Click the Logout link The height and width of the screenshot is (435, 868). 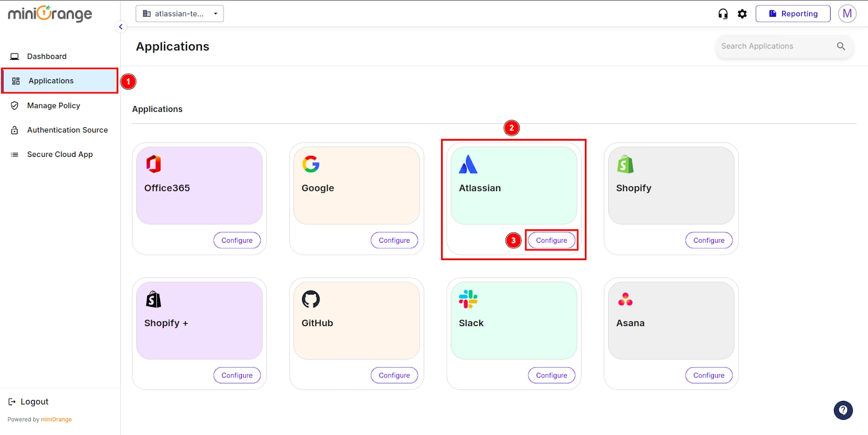click(x=34, y=402)
